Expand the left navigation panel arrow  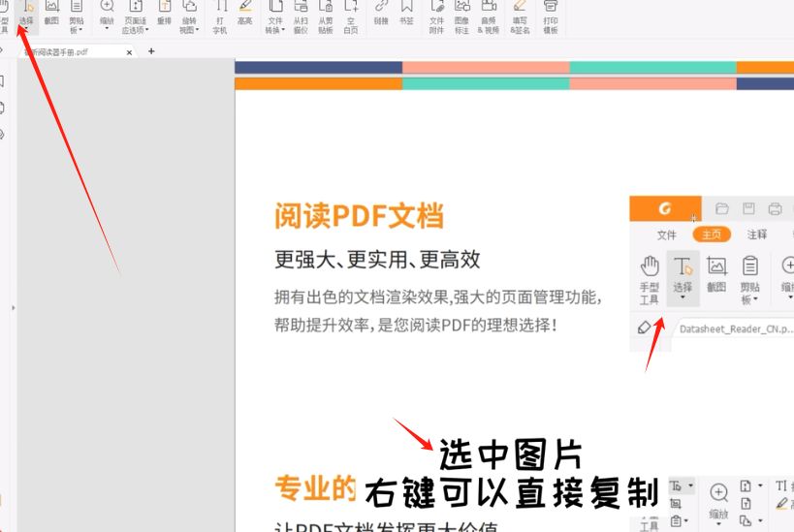click(14, 307)
